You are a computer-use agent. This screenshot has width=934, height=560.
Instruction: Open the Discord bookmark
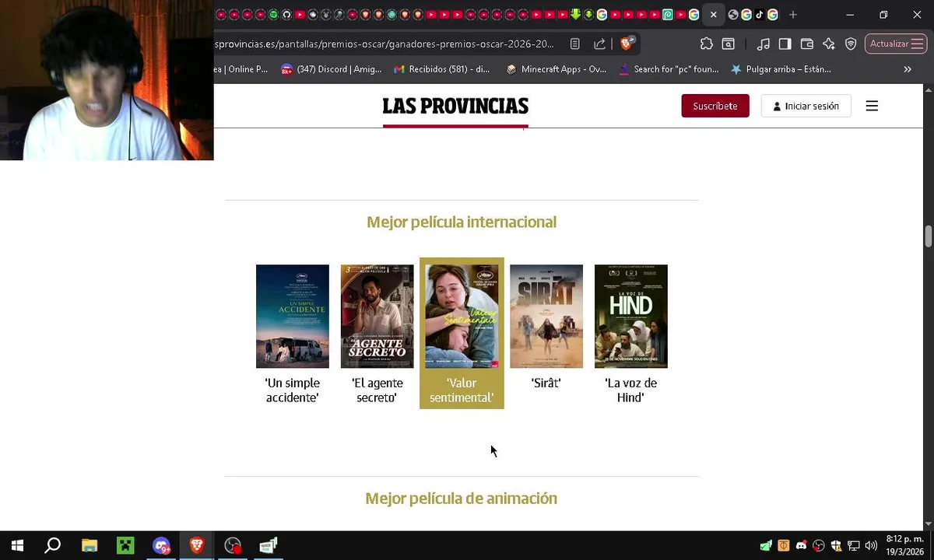point(332,69)
